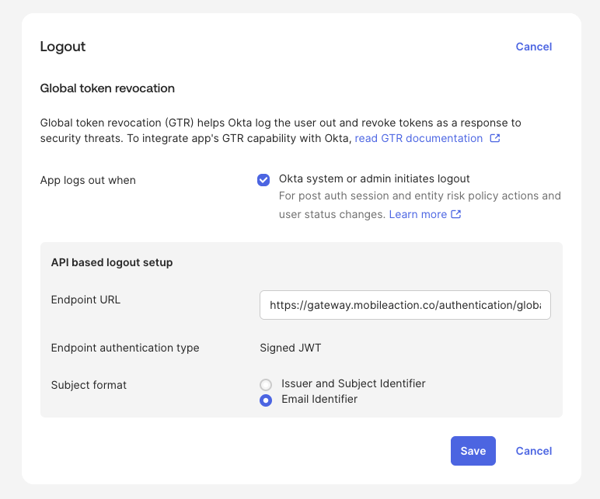Click the API based logout setup heading
This screenshot has height=499, width=600.
(112, 263)
